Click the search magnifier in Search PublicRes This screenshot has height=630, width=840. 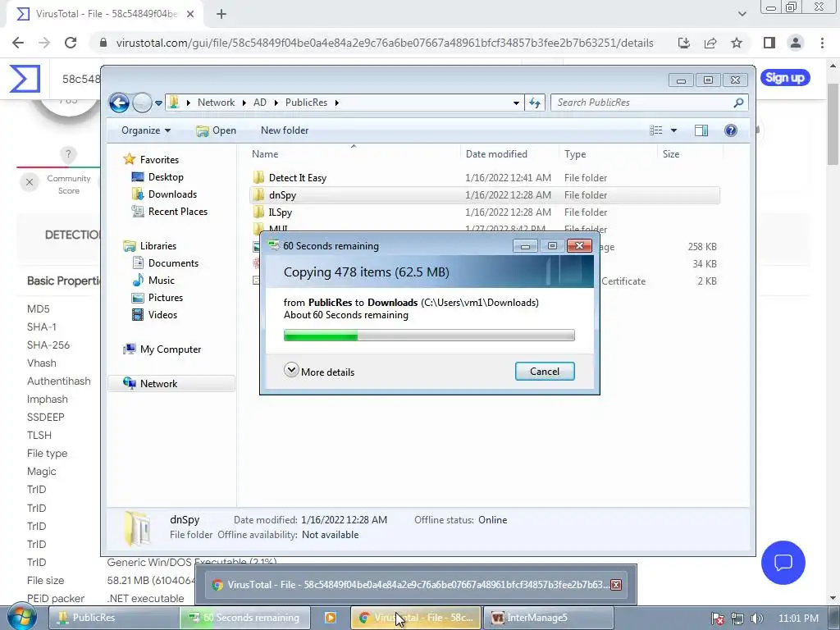(738, 103)
